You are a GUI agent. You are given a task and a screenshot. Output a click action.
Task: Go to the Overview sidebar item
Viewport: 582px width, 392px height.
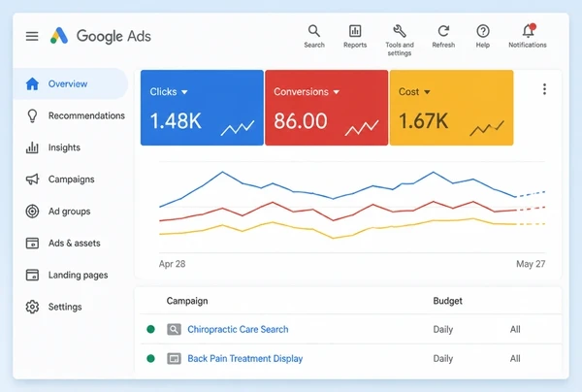pyautogui.click(x=71, y=83)
